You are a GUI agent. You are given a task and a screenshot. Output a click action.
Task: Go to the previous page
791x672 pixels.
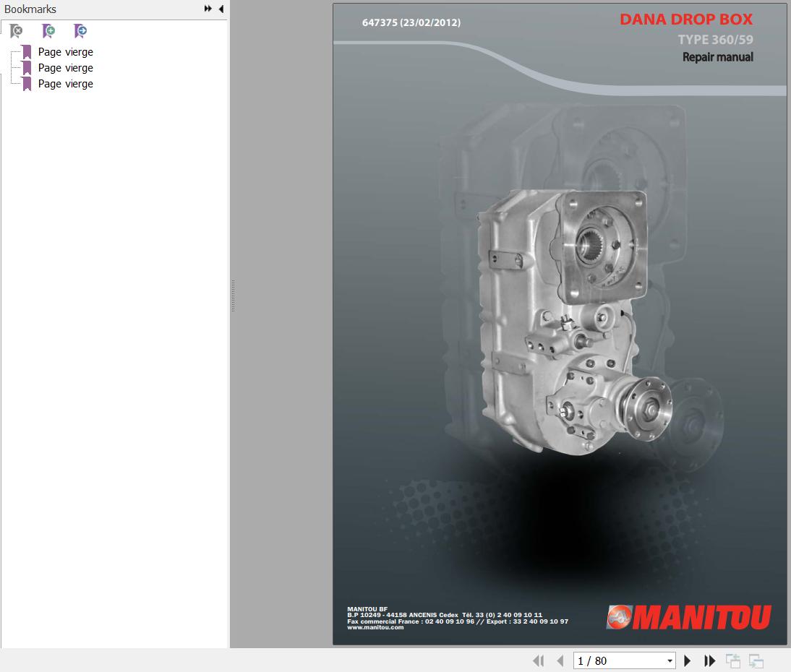pos(560,660)
